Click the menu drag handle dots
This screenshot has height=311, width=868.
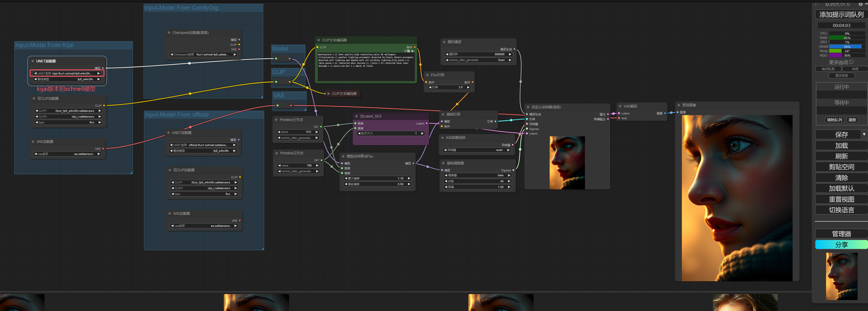815,4
